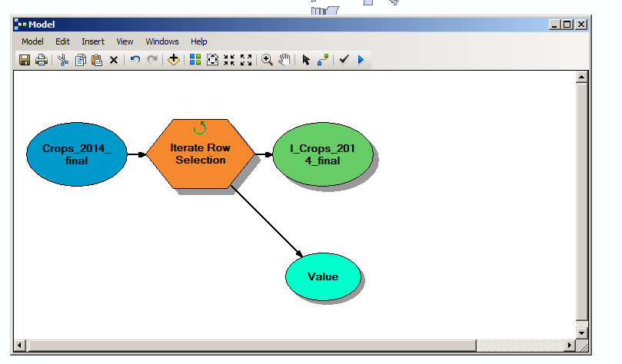Click the Save model icon
This screenshot has width=622, height=364.
(x=25, y=60)
